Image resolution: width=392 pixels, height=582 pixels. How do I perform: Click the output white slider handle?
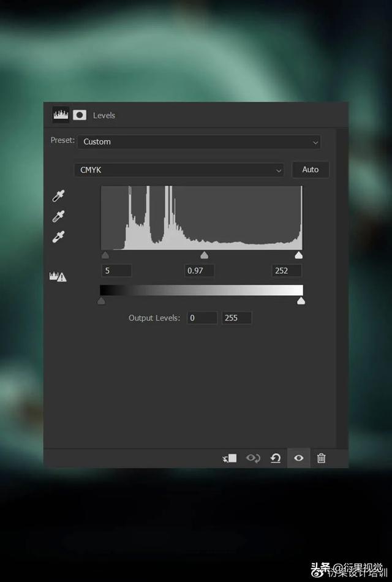point(301,301)
